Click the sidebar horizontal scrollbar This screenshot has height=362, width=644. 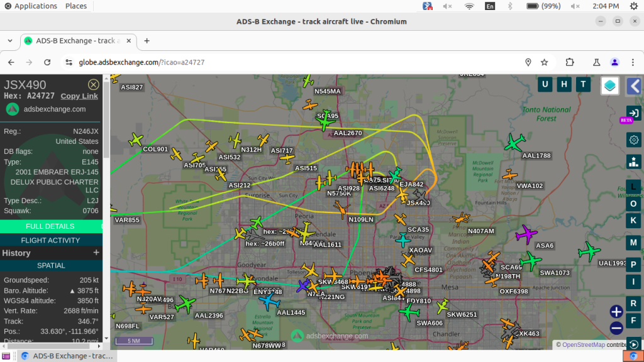pyautogui.click(x=52, y=346)
